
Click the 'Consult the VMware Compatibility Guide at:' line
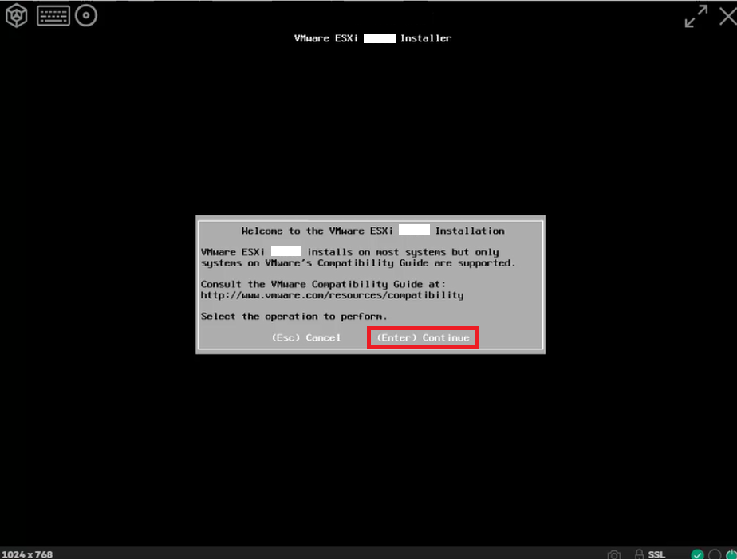(x=323, y=284)
